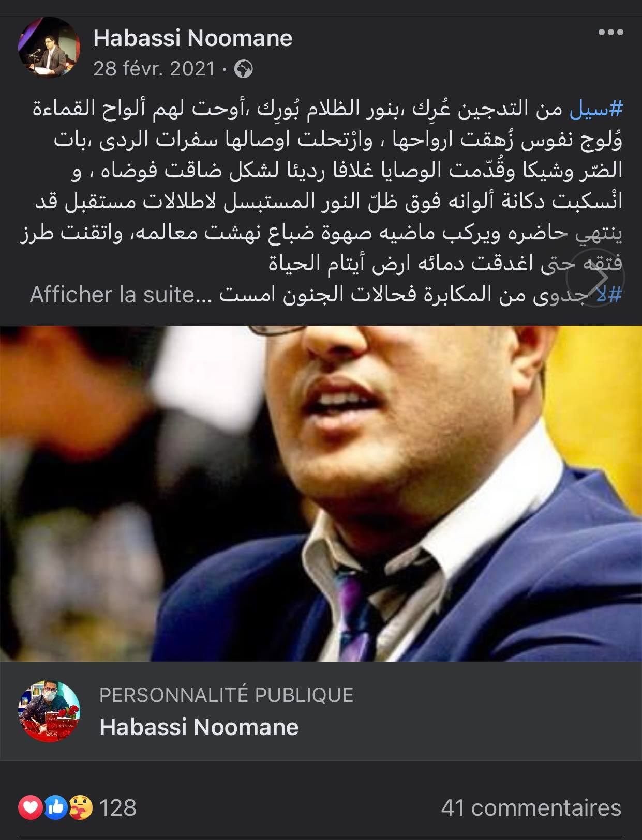Image resolution: width=642 pixels, height=840 pixels.
Task: Open the 28 févr. 2021 post timestamp
Action: 154,69
